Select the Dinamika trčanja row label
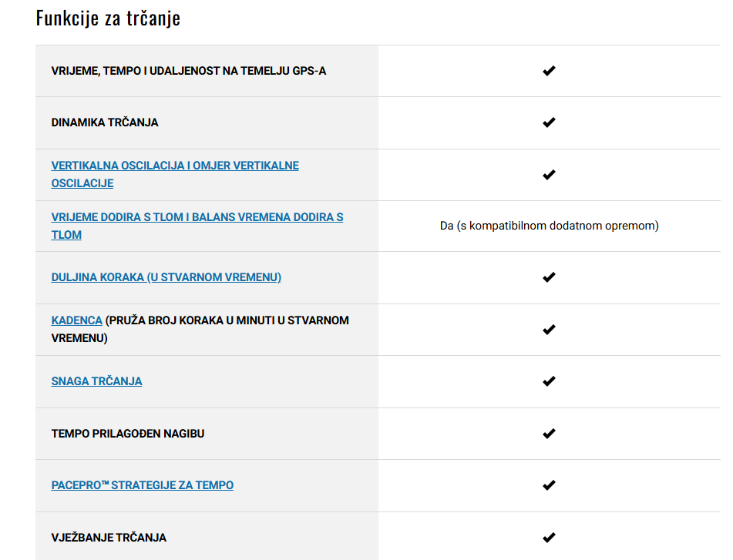This screenshot has width=733, height=560. point(105,122)
